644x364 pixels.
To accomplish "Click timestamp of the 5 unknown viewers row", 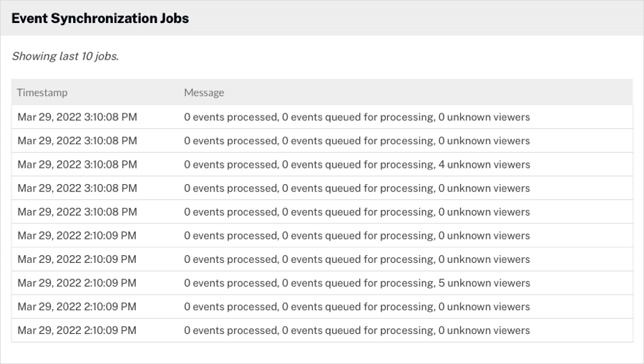I will [x=77, y=283].
